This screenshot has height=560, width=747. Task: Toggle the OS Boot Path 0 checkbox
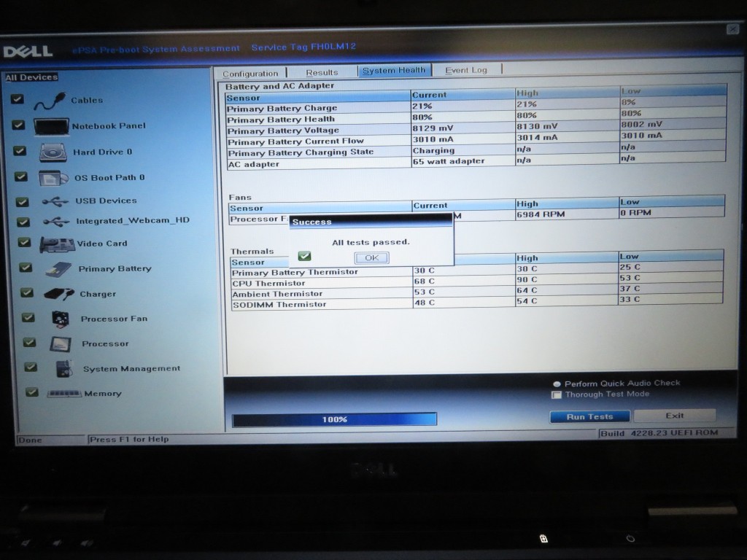(20, 176)
